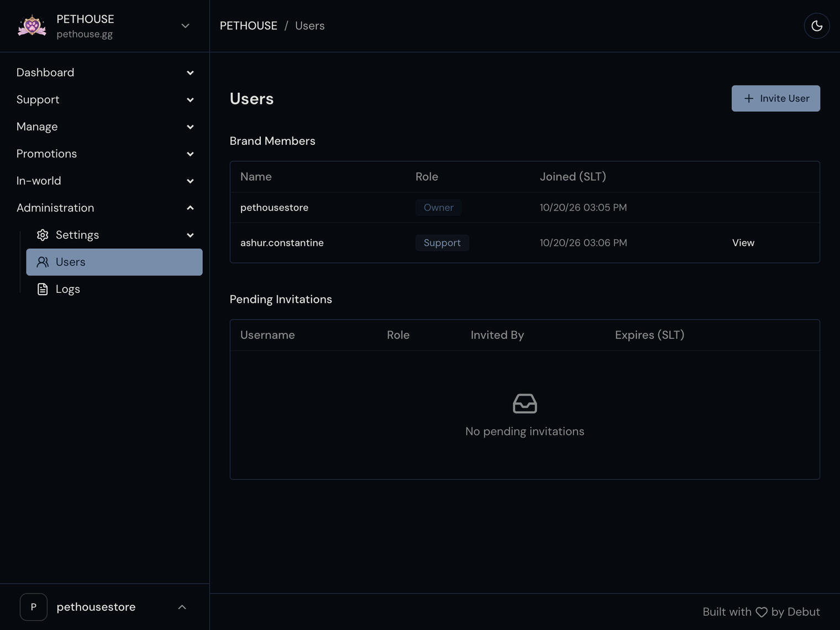The width and height of the screenshot is (840, 630).
Task: Click the Logs document icon
Action: pyautogui.click(x=43, y=289)
